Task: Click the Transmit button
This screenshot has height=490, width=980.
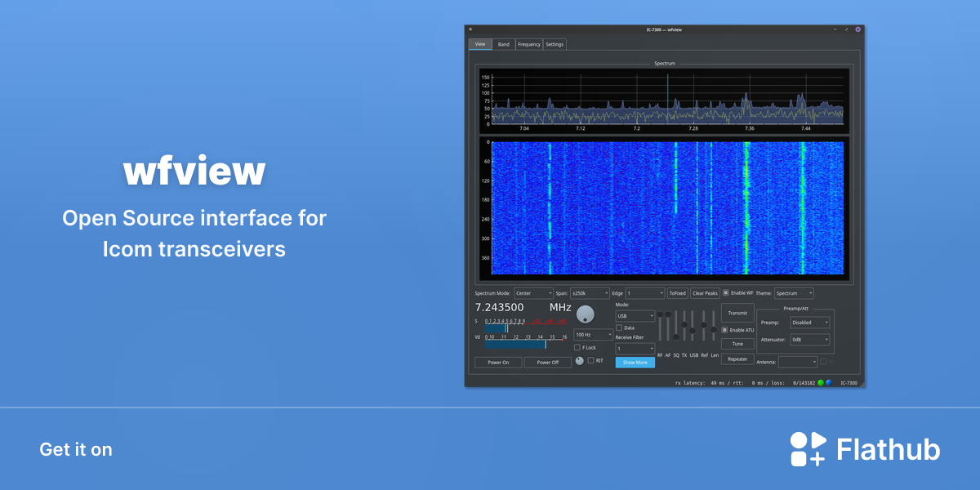Action: point(737,313)
